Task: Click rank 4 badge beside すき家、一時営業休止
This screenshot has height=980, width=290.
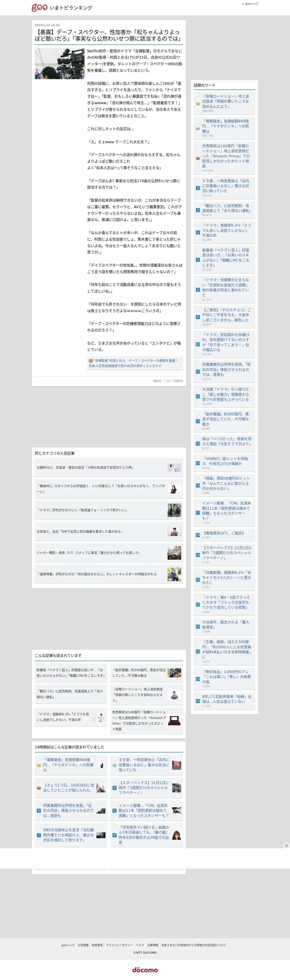Action: click(198, 188)
